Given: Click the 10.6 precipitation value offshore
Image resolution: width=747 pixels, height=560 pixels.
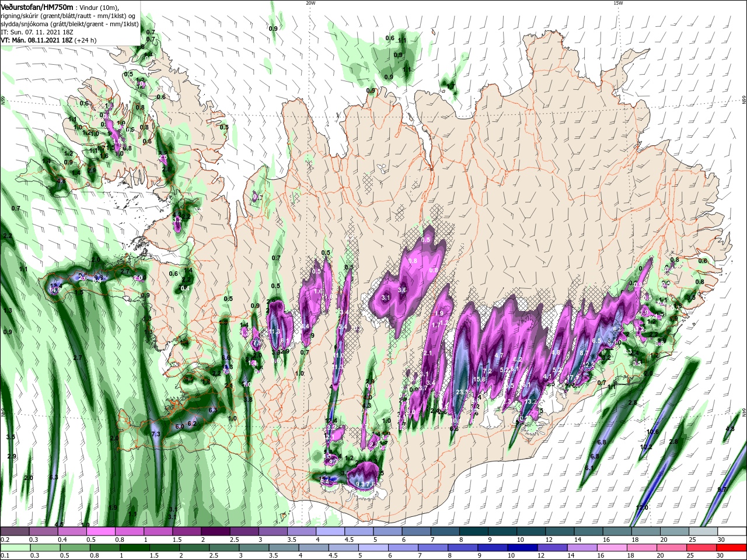Looking at the screenshot, I should tap(653, 432).
